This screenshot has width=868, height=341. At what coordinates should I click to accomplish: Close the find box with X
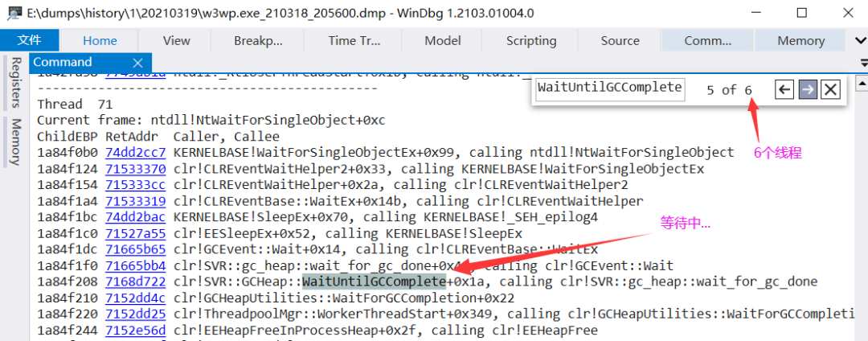click(829, 89)
